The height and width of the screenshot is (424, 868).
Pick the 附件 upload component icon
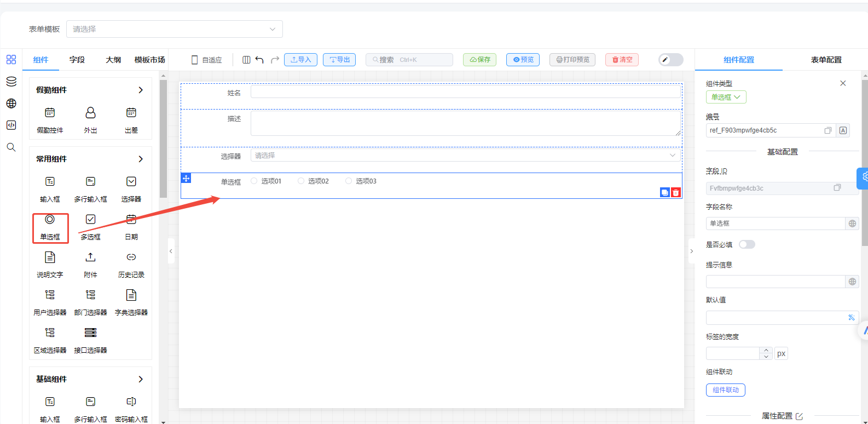90,257
